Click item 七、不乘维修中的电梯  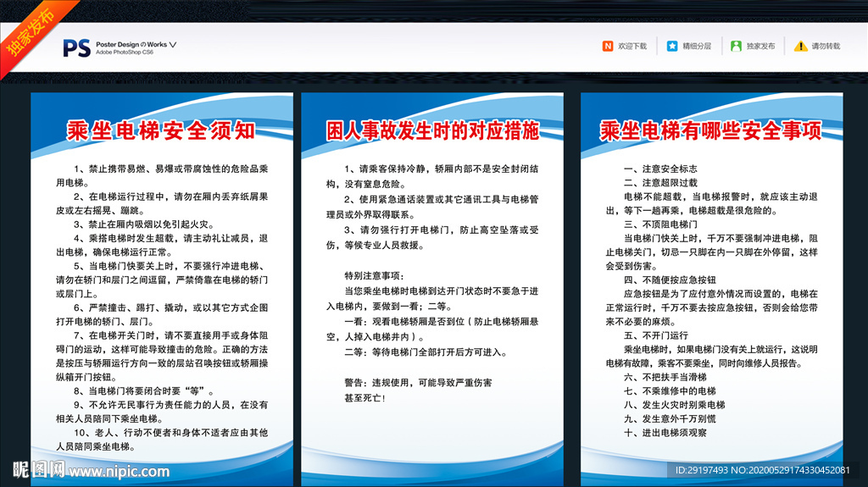670,390
